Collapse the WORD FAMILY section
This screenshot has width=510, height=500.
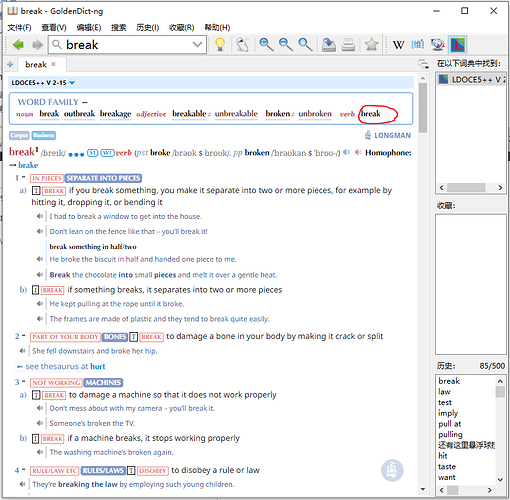pyautogui.click(x=85, y=102)
